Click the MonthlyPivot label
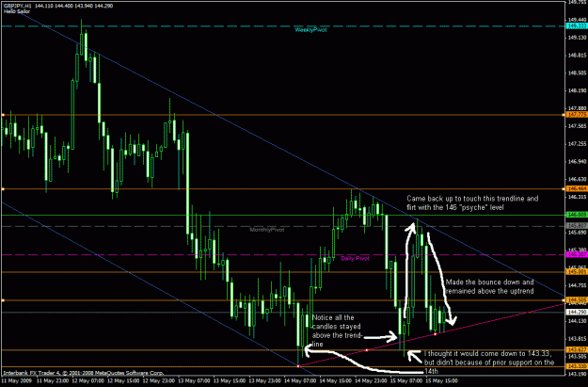 pos(267,230)
